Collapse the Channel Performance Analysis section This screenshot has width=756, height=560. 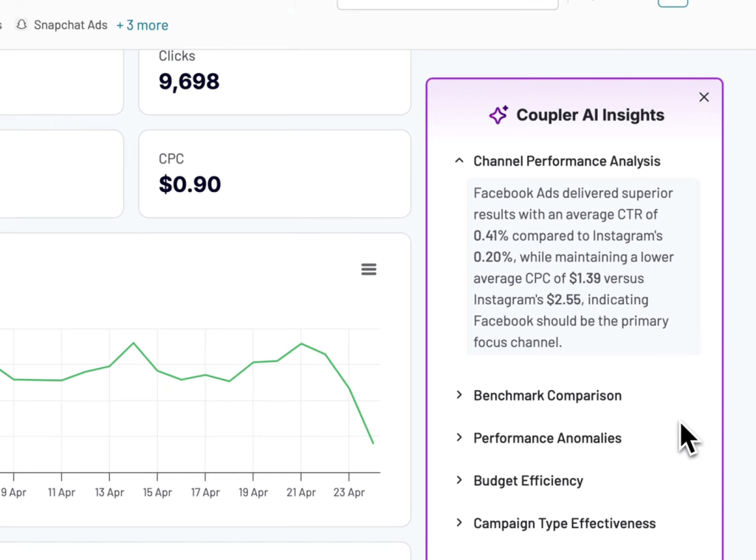[459, 161]
